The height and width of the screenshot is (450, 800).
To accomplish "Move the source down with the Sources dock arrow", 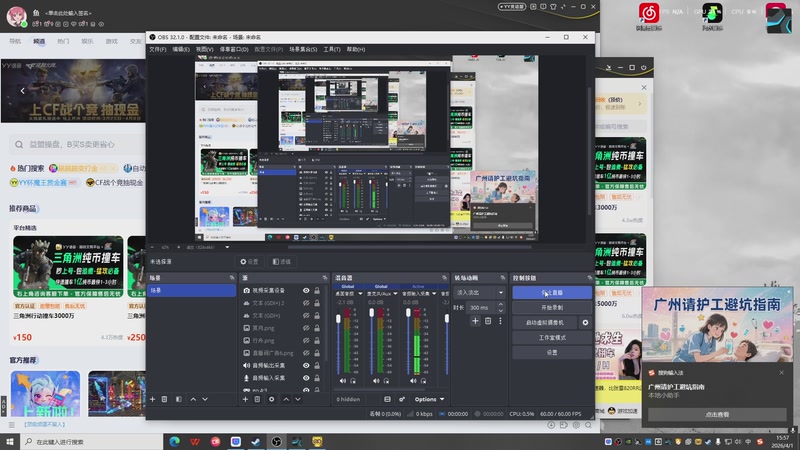I will (x=298, y=399).
